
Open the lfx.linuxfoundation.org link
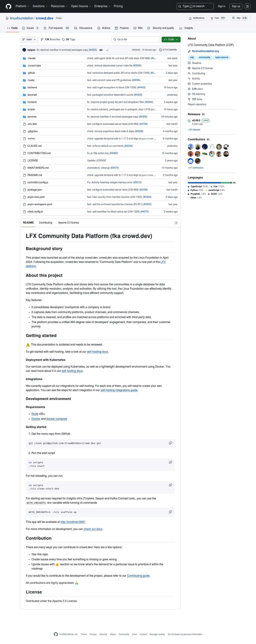[205, 51]
